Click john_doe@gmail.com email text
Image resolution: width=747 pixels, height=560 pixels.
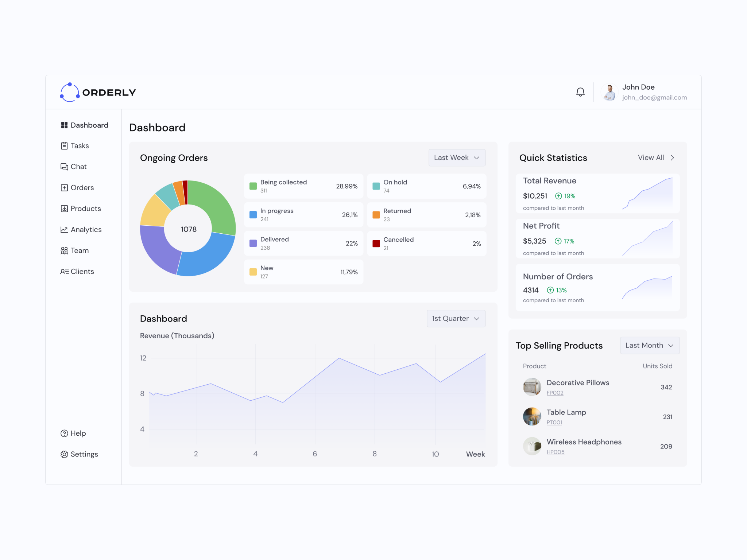[654, 97]
